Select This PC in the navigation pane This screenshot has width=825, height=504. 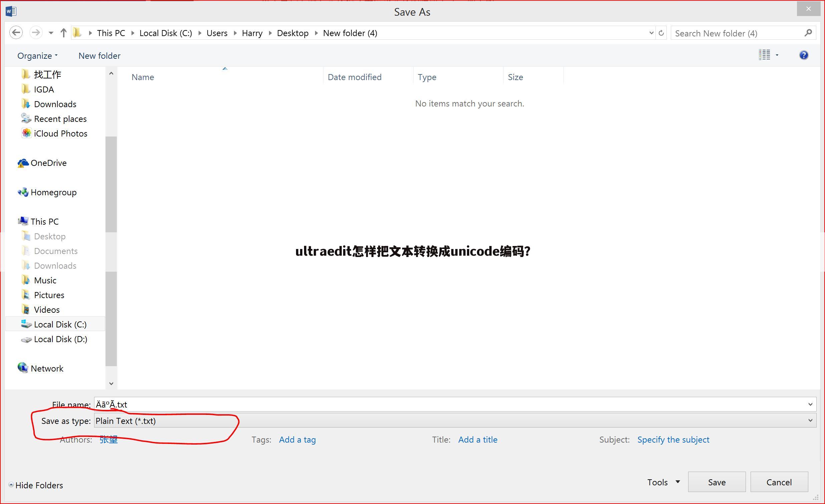pyautogui.click(x=44, y=222)
